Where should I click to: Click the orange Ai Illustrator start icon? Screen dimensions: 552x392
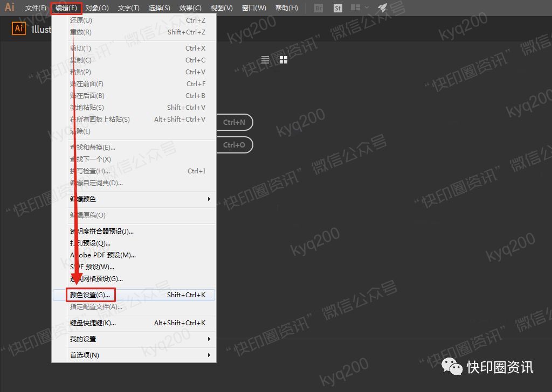pyautogui.click(x=19, y=29)
